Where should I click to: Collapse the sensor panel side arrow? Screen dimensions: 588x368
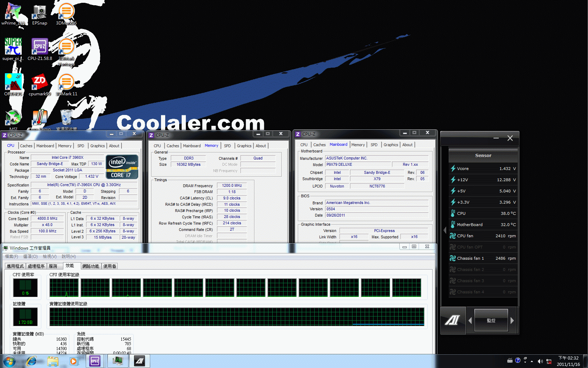(x=445, y=230)
